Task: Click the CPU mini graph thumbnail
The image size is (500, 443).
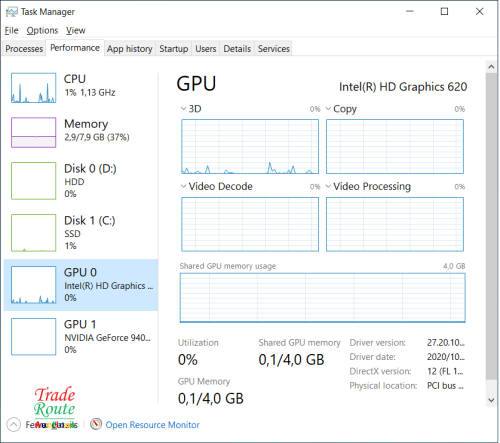Action: tap(33, 88)
